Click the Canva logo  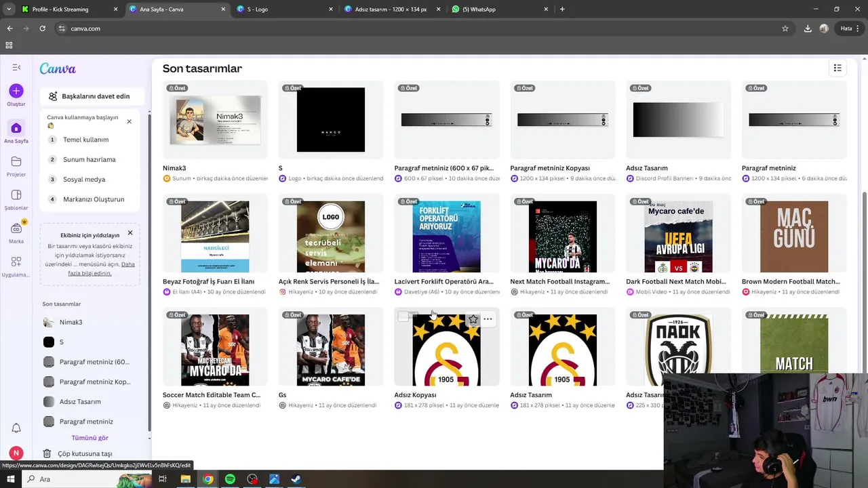pos(58,68)
